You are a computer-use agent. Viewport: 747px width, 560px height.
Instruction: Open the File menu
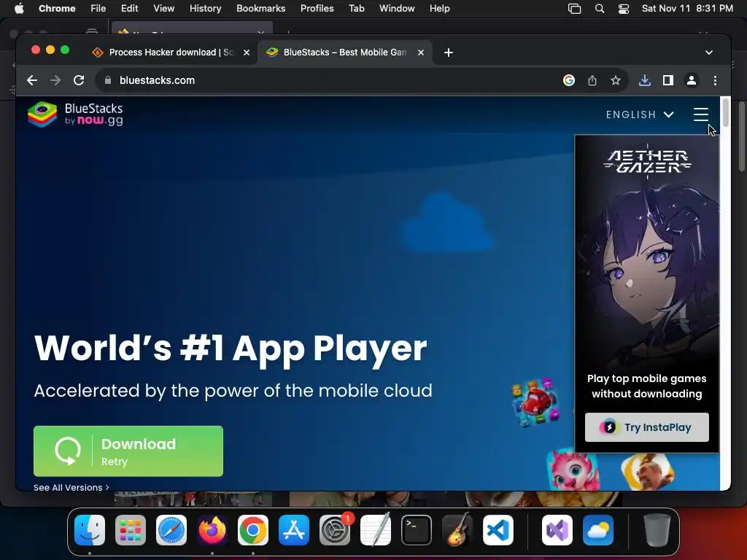pos(98,9)
